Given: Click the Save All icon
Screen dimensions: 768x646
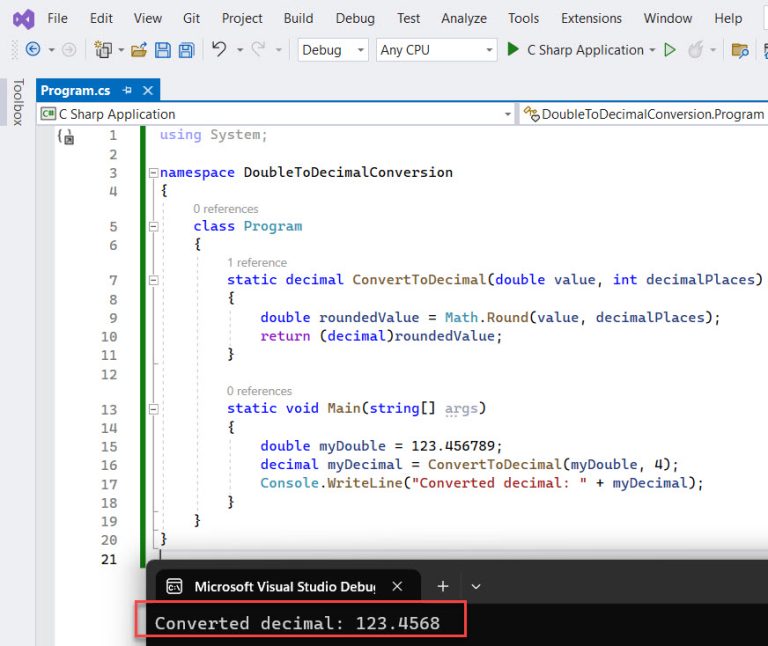Looking at the screenshot, I should coord(187,50).
